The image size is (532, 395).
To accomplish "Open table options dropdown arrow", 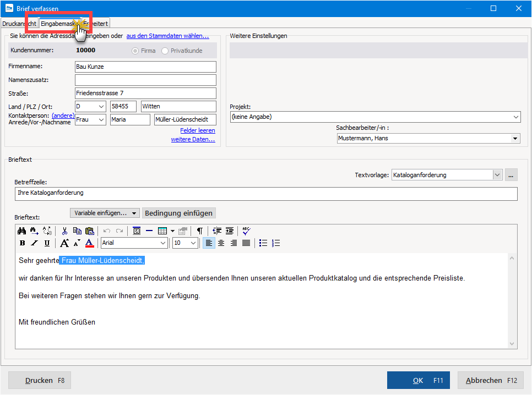I will (172, 231).
